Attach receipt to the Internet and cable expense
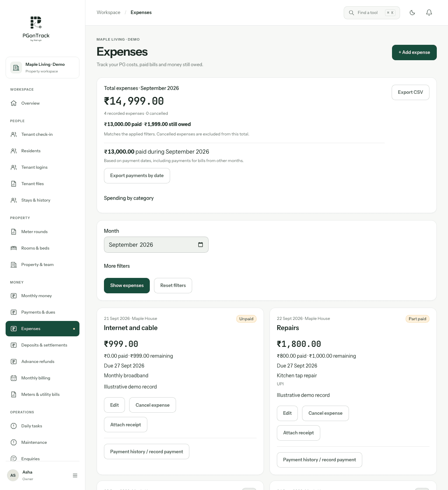The height and width of the screenshot is (490, 448). (126, 425)
